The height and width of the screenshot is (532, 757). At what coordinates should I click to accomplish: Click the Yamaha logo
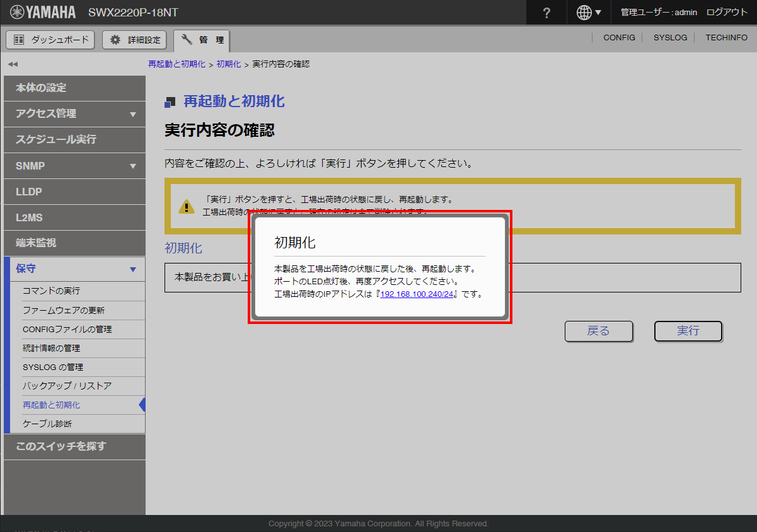43,13
